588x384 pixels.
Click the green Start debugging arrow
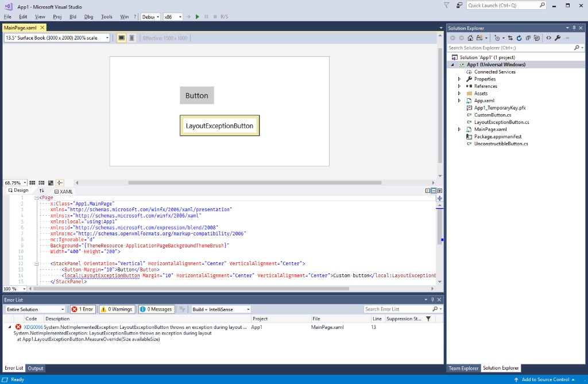click(x=198, y=17)
